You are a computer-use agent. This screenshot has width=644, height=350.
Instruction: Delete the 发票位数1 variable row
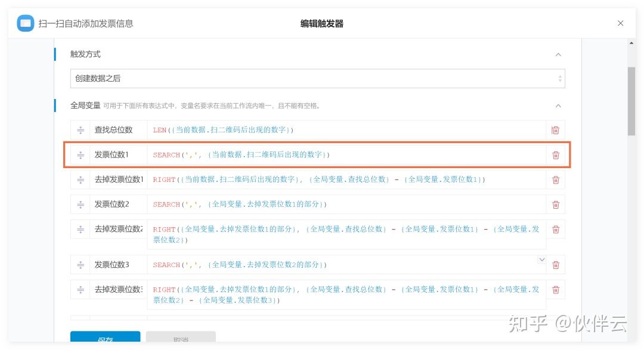click(x=556, y=155)
